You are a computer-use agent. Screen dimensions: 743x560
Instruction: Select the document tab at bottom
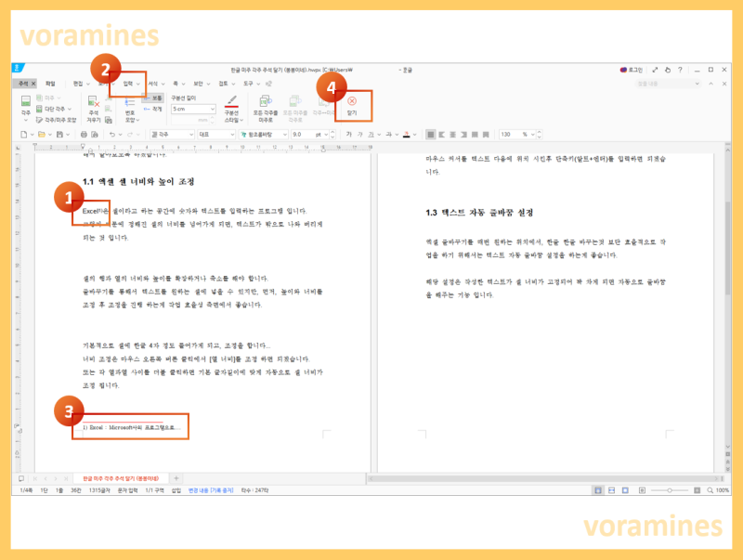click(x=121, y=478)
